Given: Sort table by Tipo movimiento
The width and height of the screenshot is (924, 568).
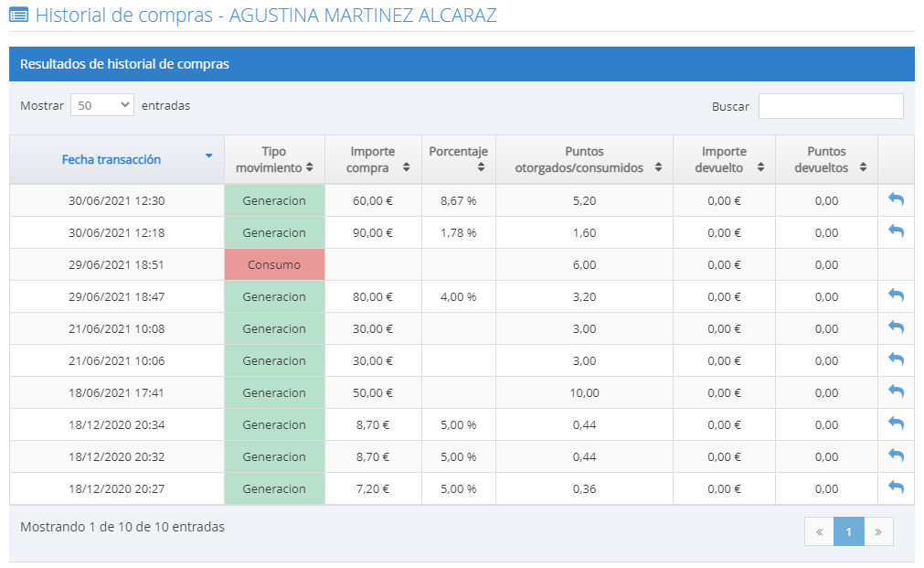Looking at the screenshot, I should point(274,159).
